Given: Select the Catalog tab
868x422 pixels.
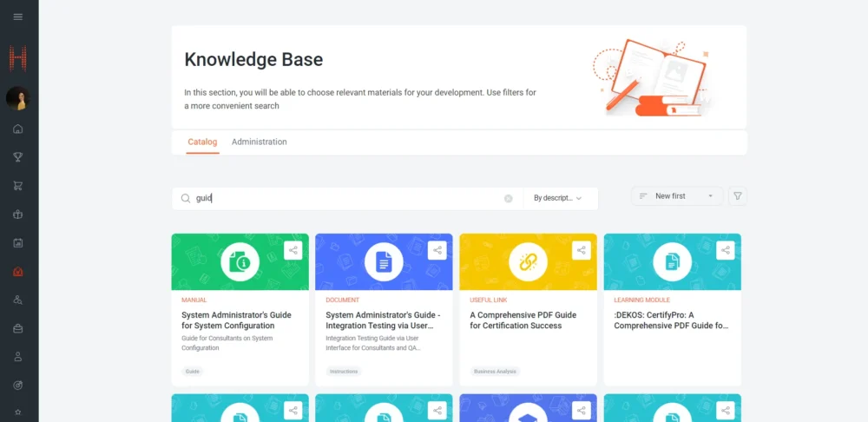Looking at the screenshot, I should click(x=202, y=142).
